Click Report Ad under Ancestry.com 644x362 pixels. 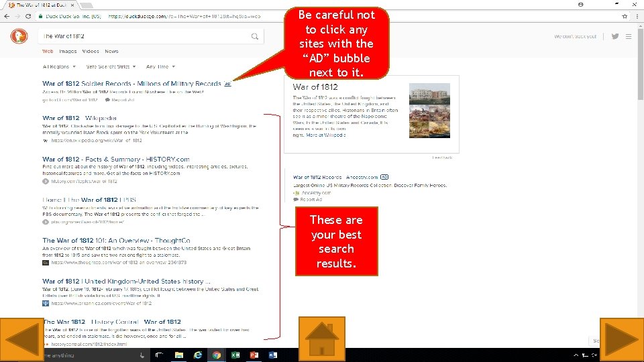point(308,200)
